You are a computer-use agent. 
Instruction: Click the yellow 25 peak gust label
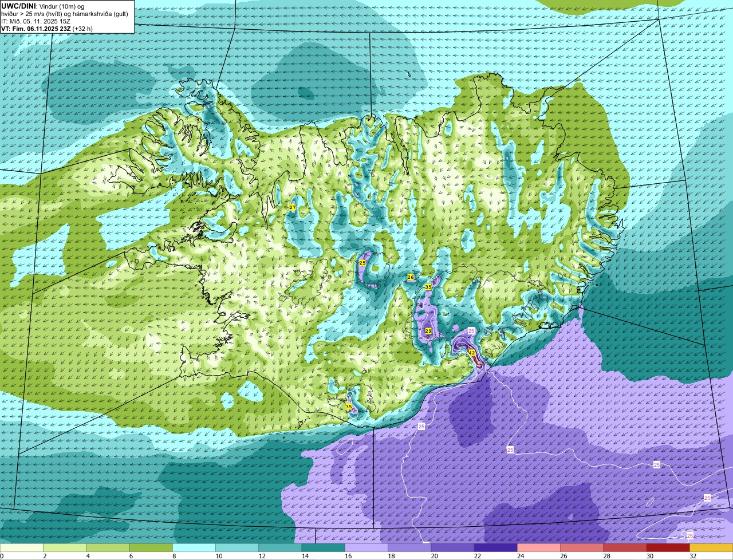pos(362,262)
